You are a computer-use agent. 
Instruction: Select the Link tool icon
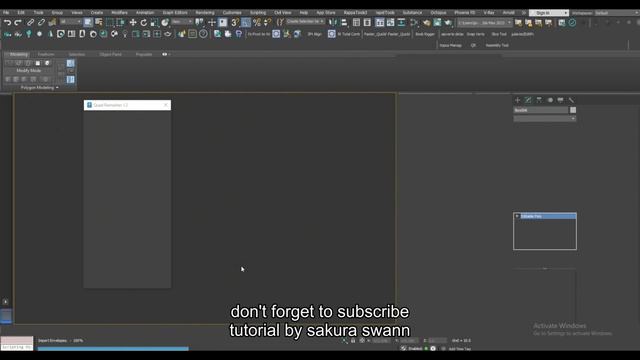click(x=31, y=22)
